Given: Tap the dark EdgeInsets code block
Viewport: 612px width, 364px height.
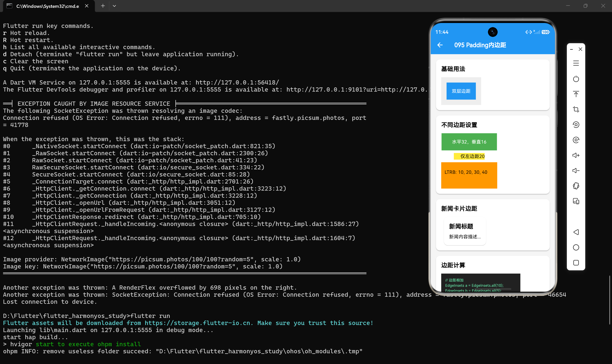Looking at the screenshot, I should (x=480, y=283).
